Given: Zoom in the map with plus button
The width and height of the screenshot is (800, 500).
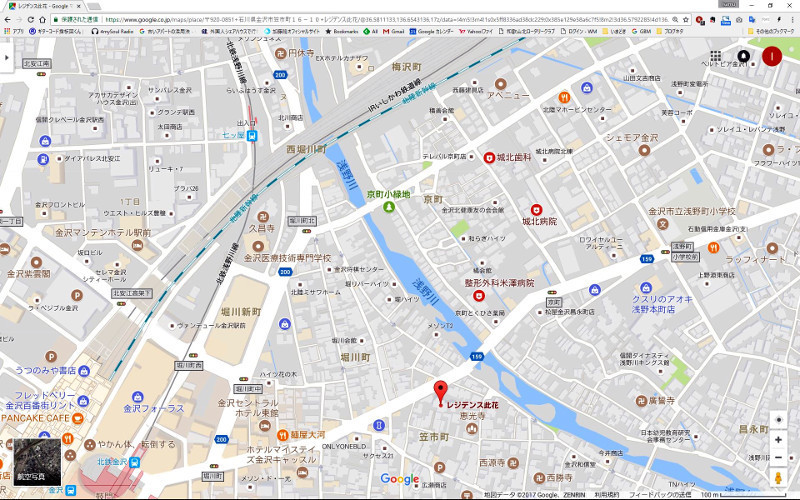Looking at the screenshot, I should (778, 439).
